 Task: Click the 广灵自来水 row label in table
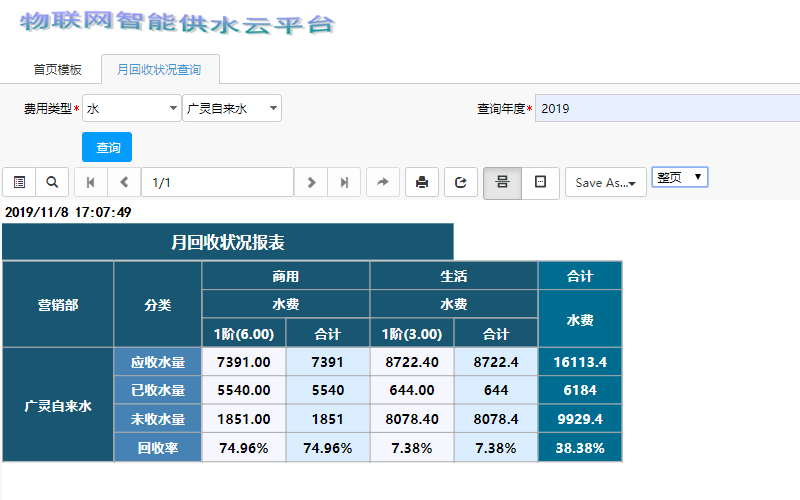(58, 406)
